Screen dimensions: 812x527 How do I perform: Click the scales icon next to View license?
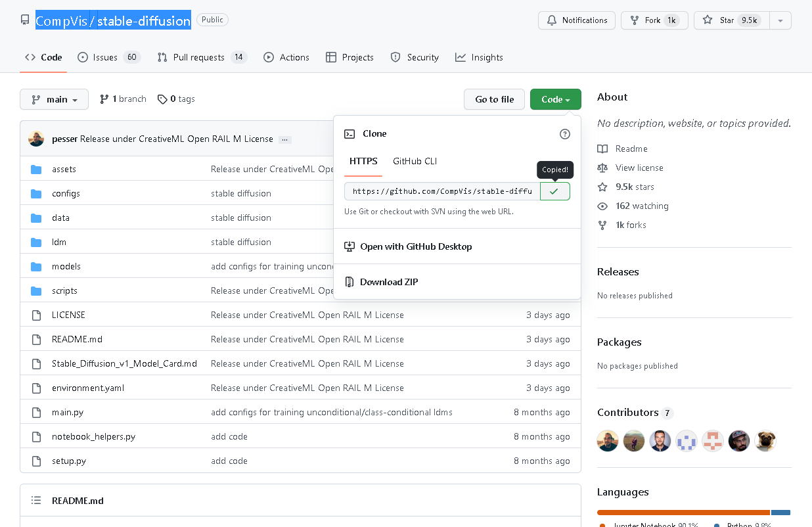click(x=602, y=168)
